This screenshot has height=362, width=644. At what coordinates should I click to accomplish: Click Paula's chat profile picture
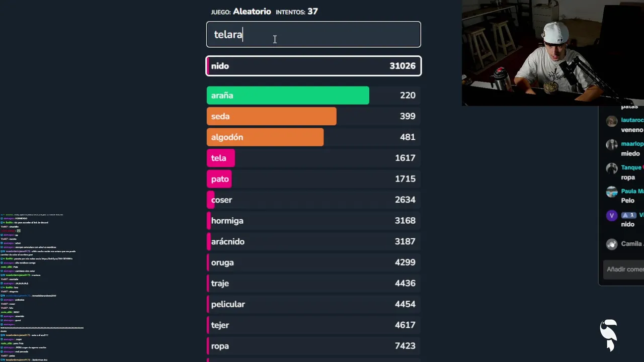click(x=611, y=192)
